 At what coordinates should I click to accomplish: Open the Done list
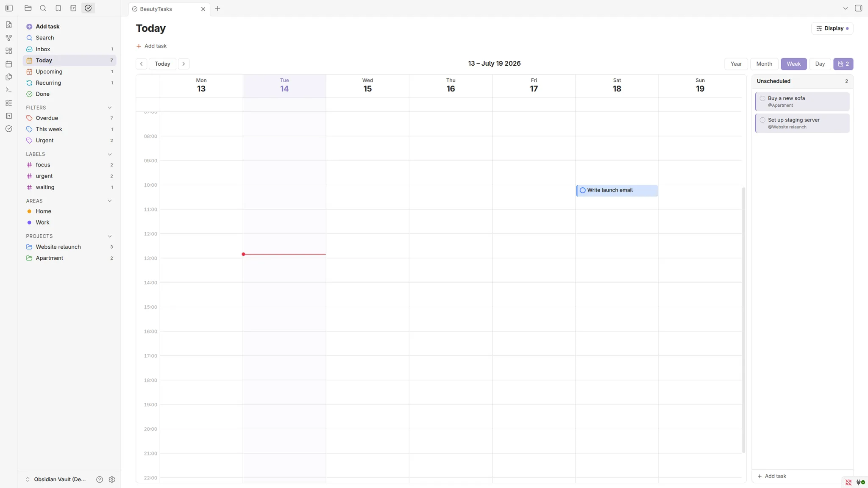click(x=70, y=94)
